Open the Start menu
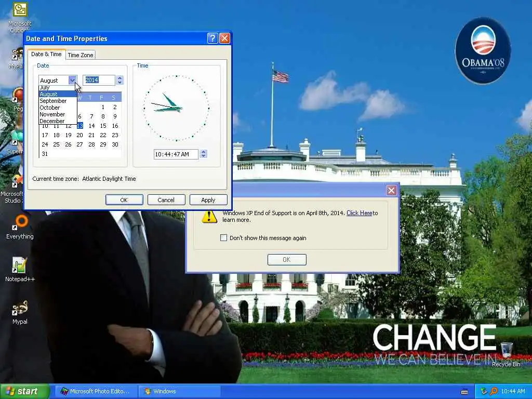Viewport: 532px width, 399px height. click(24, 392)
